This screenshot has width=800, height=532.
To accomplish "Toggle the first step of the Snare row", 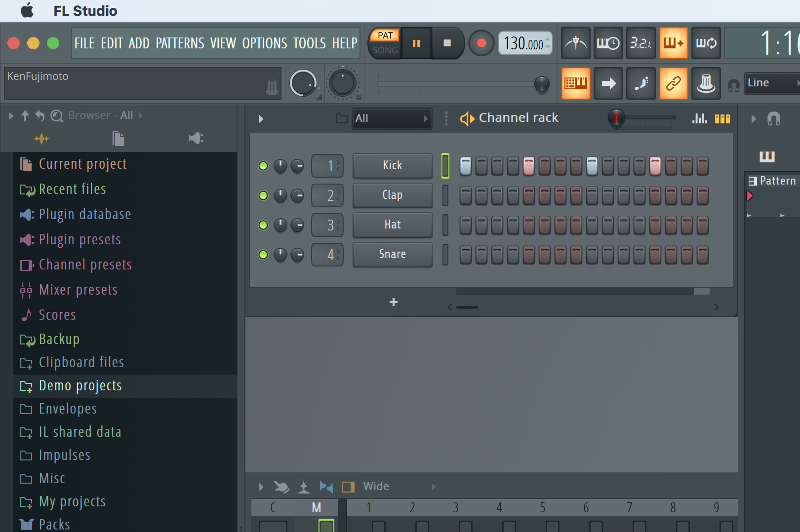I will pyautogui.click(x=465, y=255).
